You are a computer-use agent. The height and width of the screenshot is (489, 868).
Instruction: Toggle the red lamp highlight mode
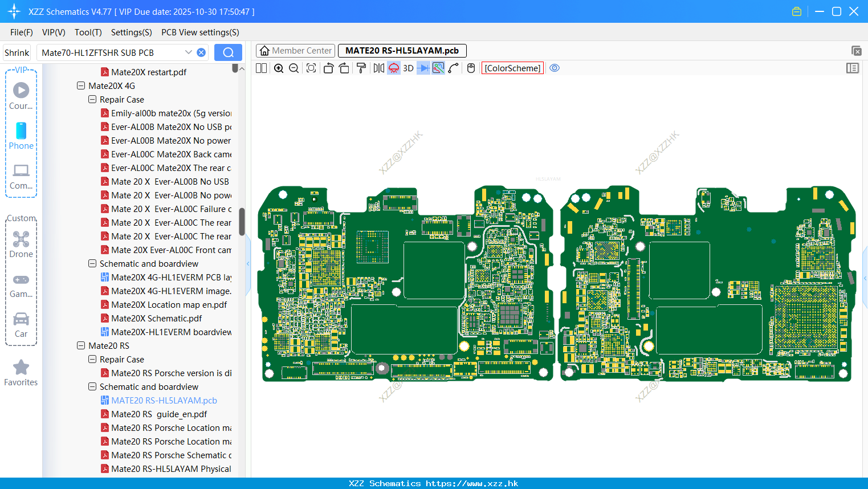pyautogui.click(x=394, y=68)
